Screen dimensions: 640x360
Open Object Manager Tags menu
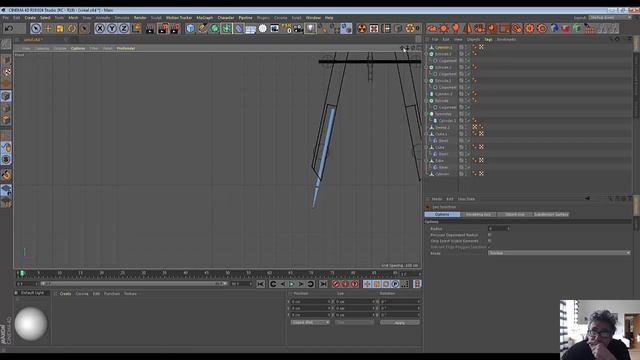point(488,40)
